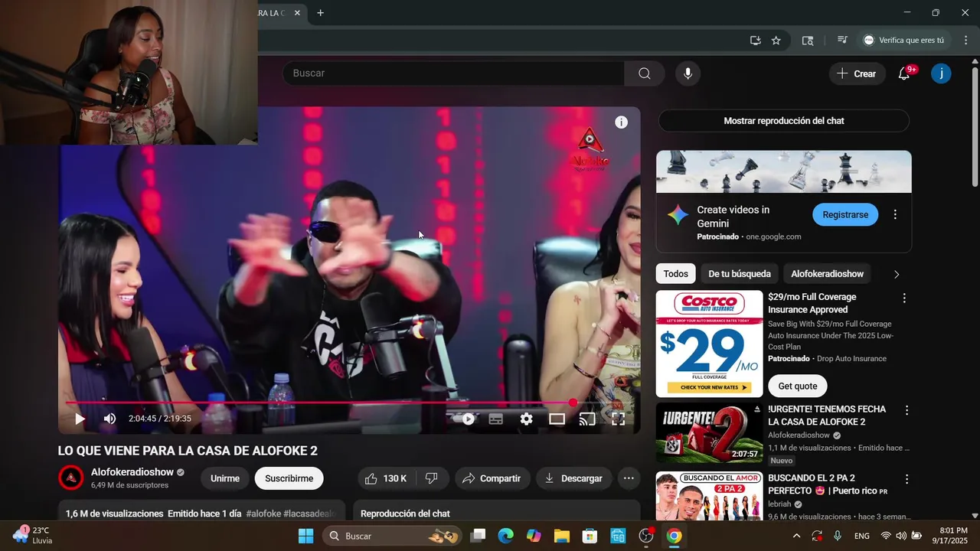Show hidden tray icons chevron
This screenshot has width=980, height=551.
point(796,536)
